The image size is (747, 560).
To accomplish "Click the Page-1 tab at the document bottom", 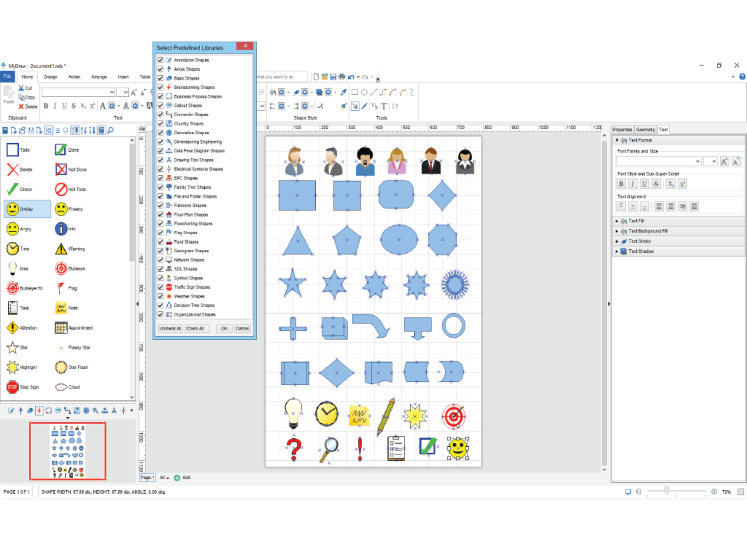I will click(x=147, y=477).
